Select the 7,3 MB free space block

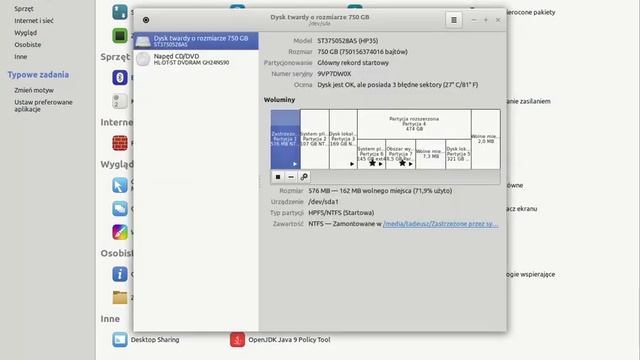[431, 154]
